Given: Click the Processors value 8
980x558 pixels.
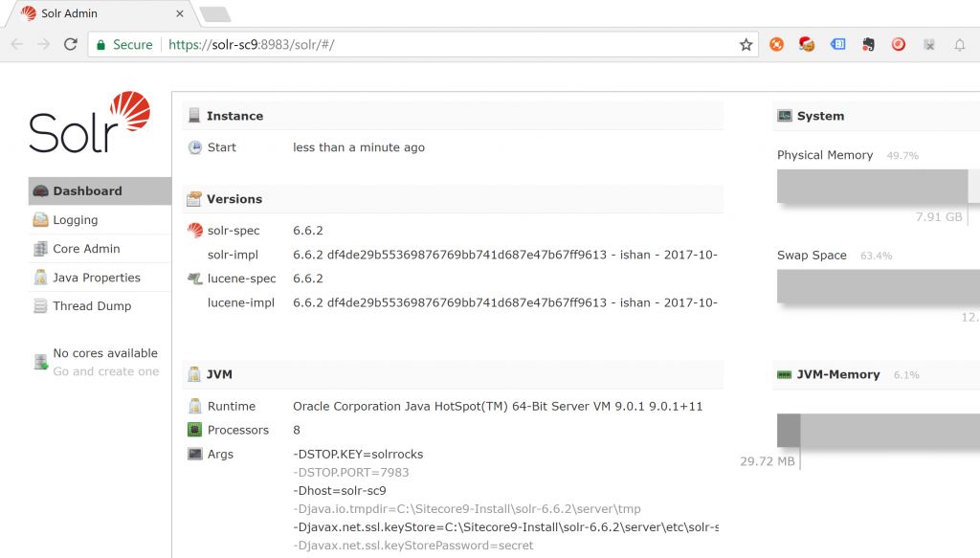Looking at the screenshot, I should click(x=297, y=430).
